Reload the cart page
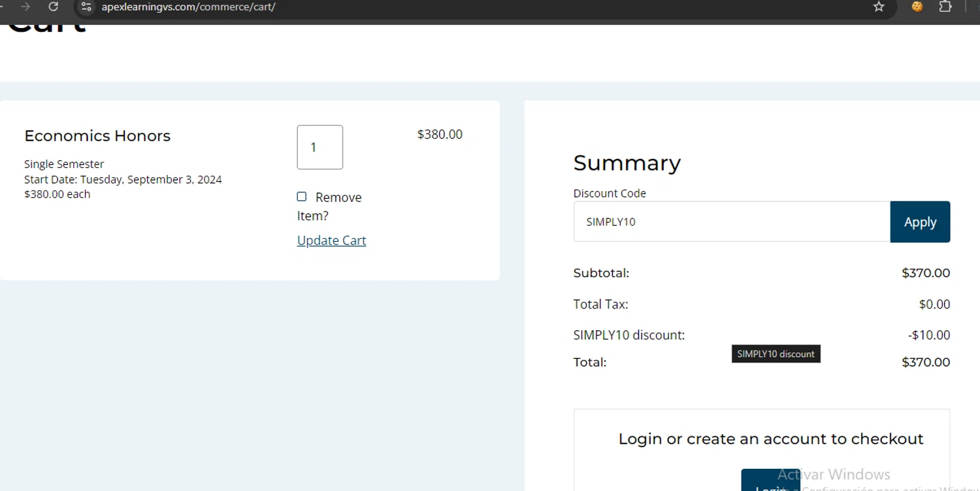Viewport: 980px width, 491px height. (x=54, y=7)
